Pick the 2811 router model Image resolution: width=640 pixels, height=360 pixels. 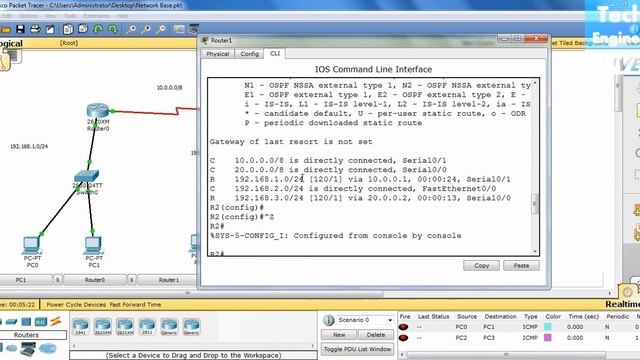coord(147,327)
